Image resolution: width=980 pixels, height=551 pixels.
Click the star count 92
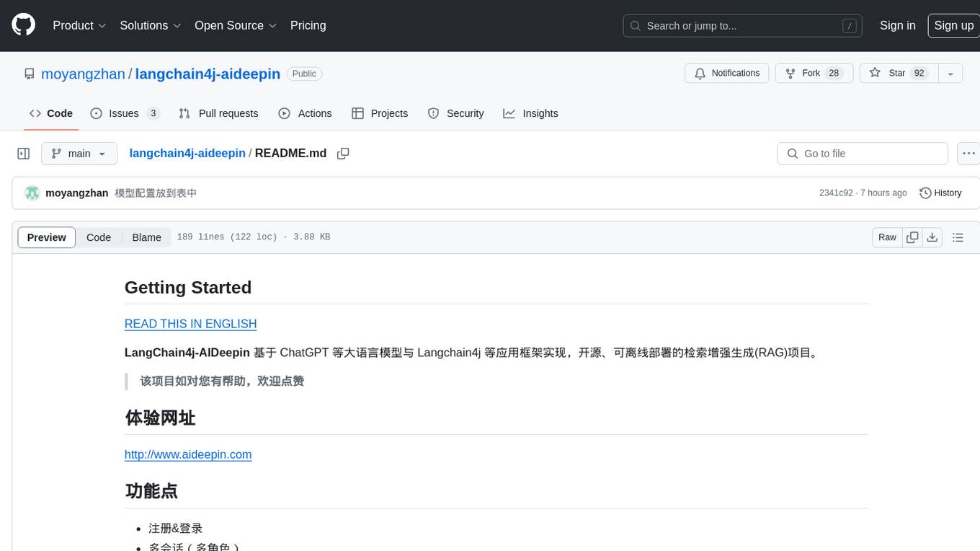(x=919, y=74)
